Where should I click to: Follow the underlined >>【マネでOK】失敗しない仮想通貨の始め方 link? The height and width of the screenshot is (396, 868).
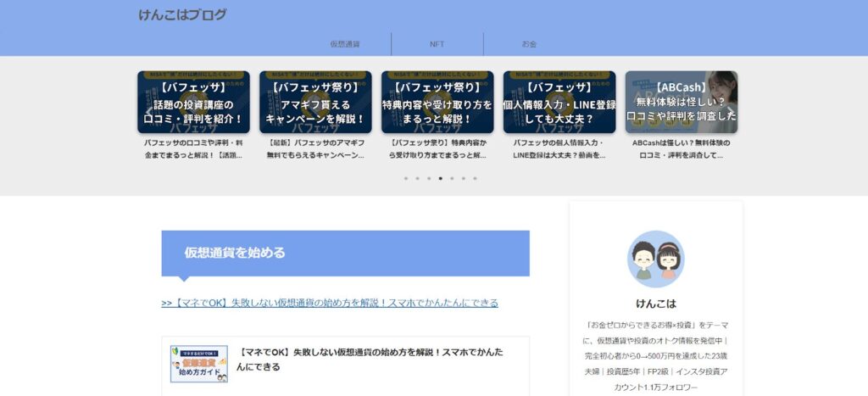[330, 303]
